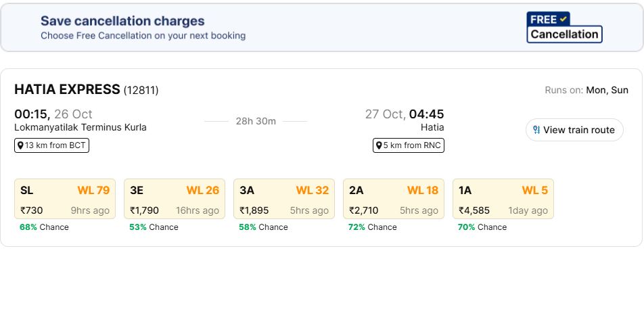Image resolution: width=644 pixels, height=328 pixels.
Task: Select the 2A class fare card
Action: coord(394,199)
